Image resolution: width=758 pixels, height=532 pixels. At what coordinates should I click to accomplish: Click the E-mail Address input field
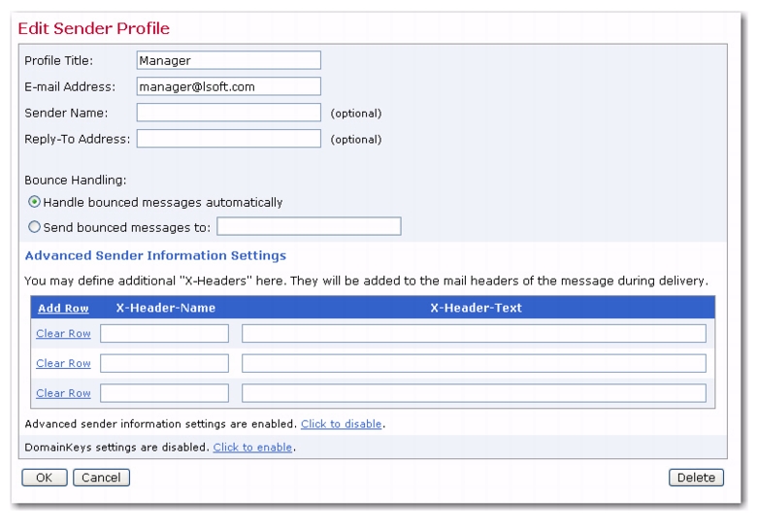pyautogui.click(x=229, y=86)
